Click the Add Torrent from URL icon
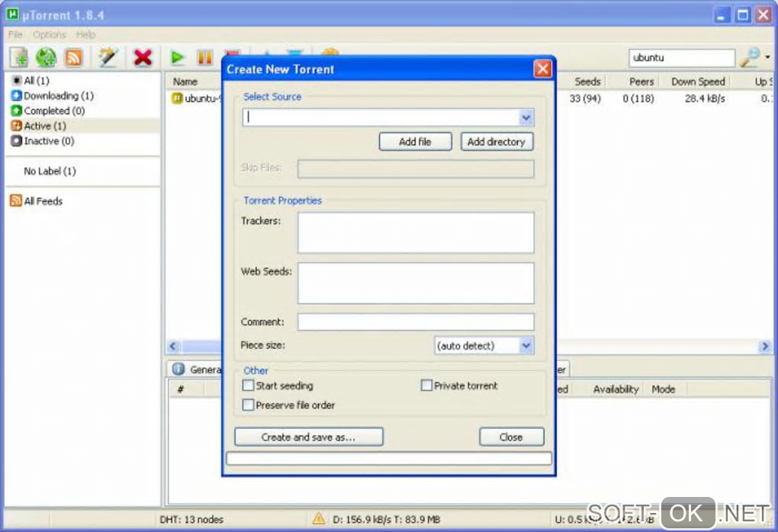 (46, 57)
